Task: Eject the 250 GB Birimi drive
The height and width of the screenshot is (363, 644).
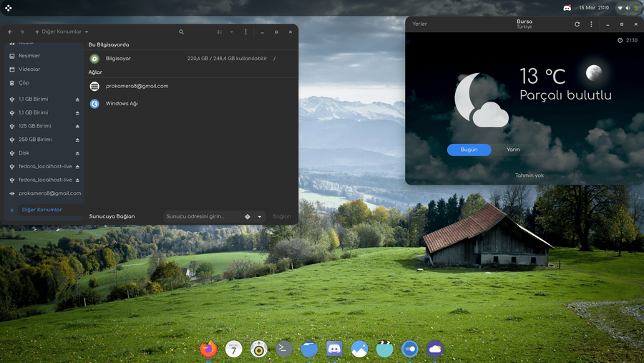Action: (77, 140)
